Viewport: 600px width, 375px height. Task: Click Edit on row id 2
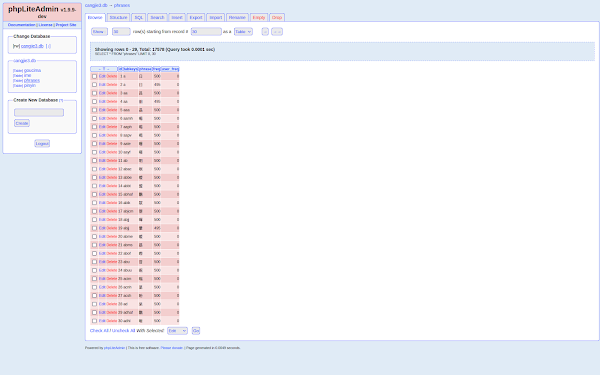(102, 85)
